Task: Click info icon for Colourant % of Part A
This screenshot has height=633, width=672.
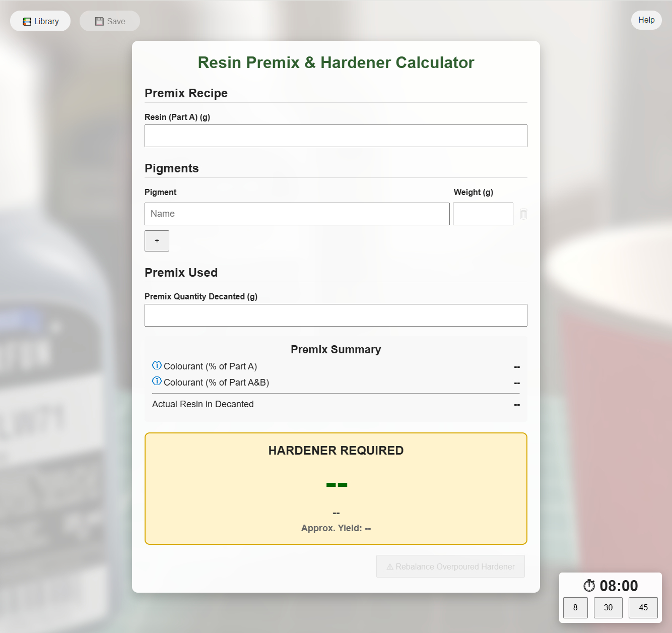Action: click(157, 365)
